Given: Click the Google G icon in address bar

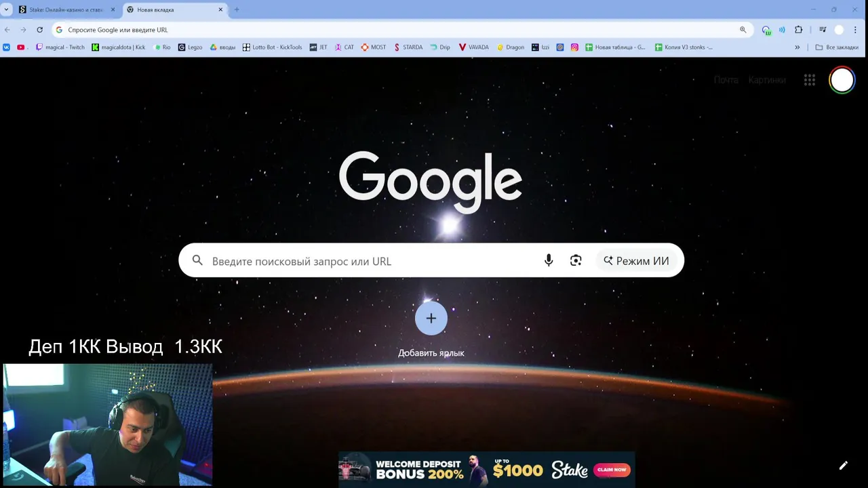Looking at the screenshot, I should [59, 30].
